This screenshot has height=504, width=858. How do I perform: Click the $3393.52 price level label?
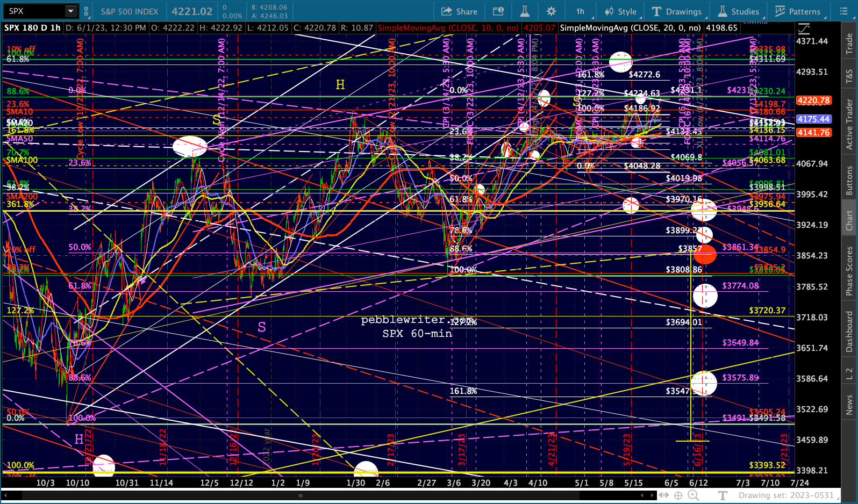768,465
